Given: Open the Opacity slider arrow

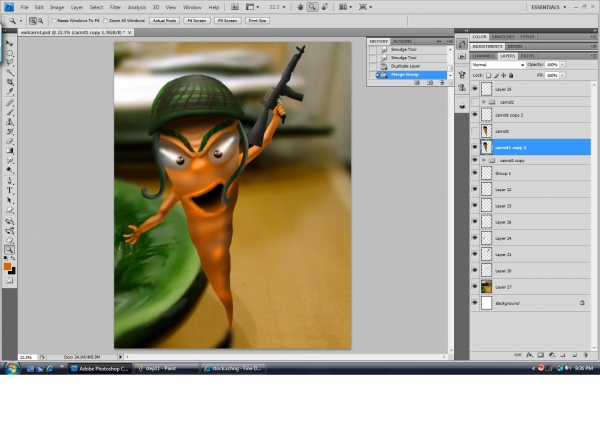Looking at the screenshot, I should coord(562,65).
